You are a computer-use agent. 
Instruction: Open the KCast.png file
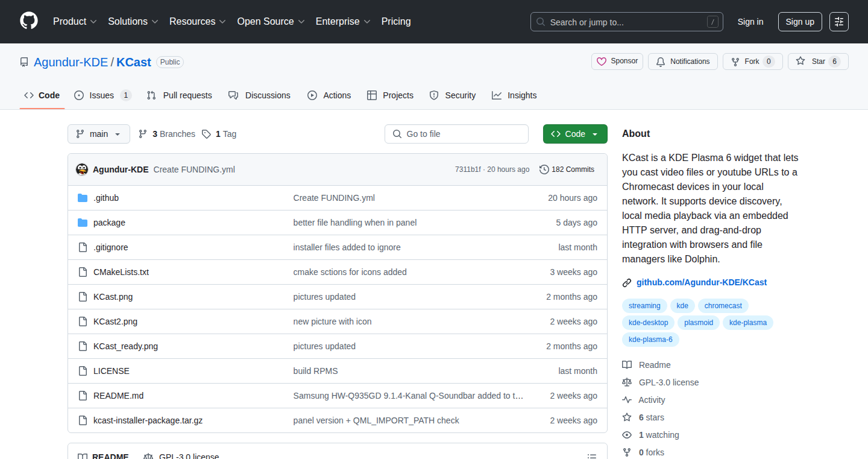[113, 297]
